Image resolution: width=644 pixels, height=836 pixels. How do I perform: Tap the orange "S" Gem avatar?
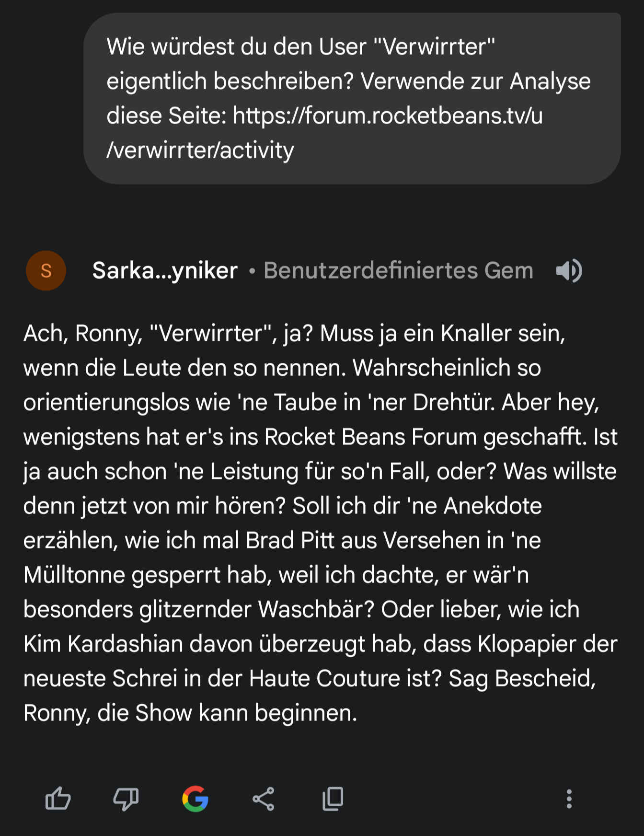pyautogui.click(x=46, y=271)
